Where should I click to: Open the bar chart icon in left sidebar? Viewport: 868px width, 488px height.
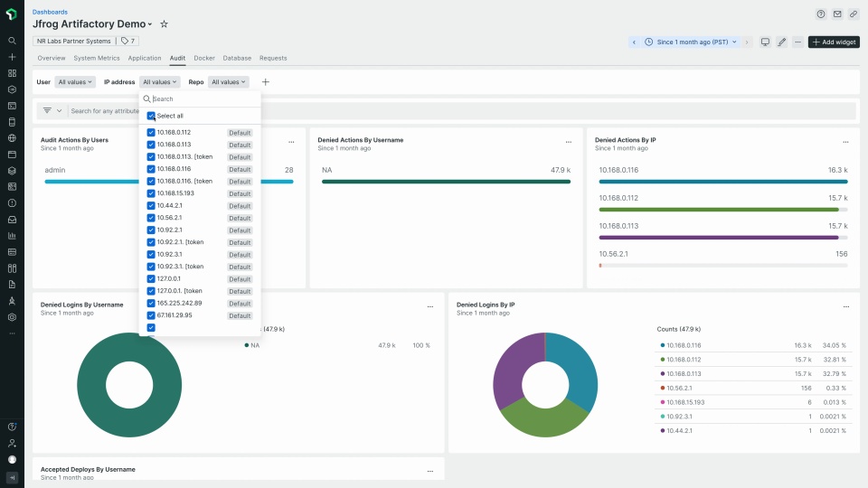pos(12,236)
